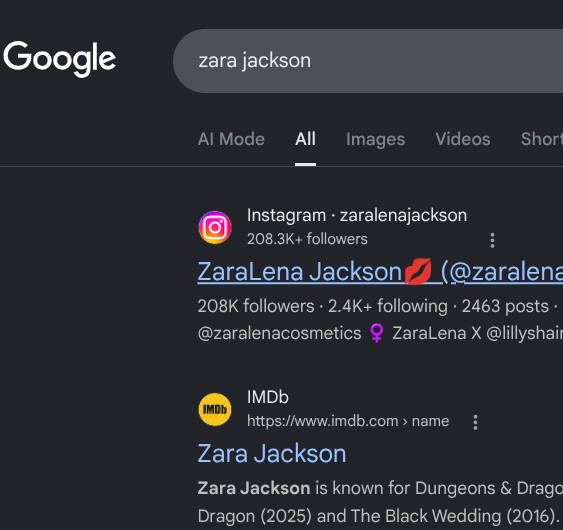563x530 pixels.
Task: Click the Instagram result favicon
Action: coord(215,227)
